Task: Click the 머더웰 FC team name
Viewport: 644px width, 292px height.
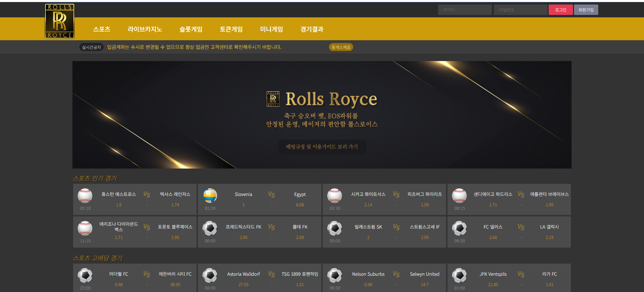Action: point(119,274)
